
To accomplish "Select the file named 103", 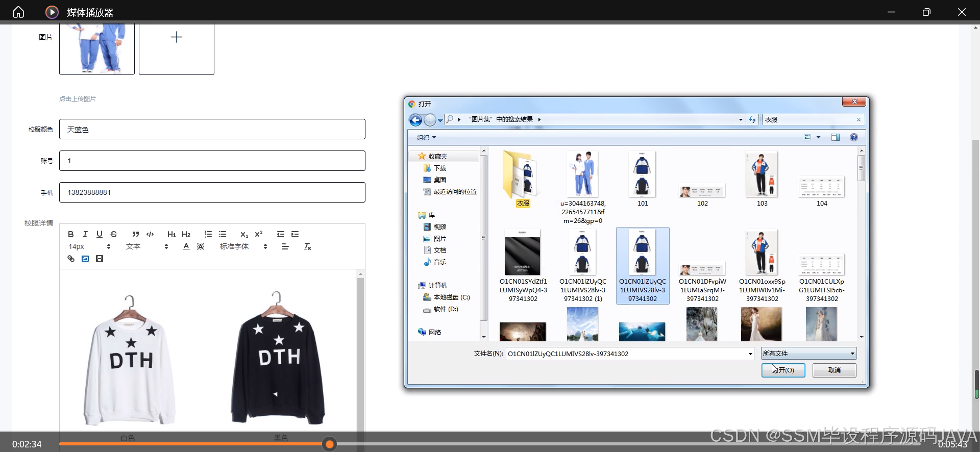I will pos(762,179).
